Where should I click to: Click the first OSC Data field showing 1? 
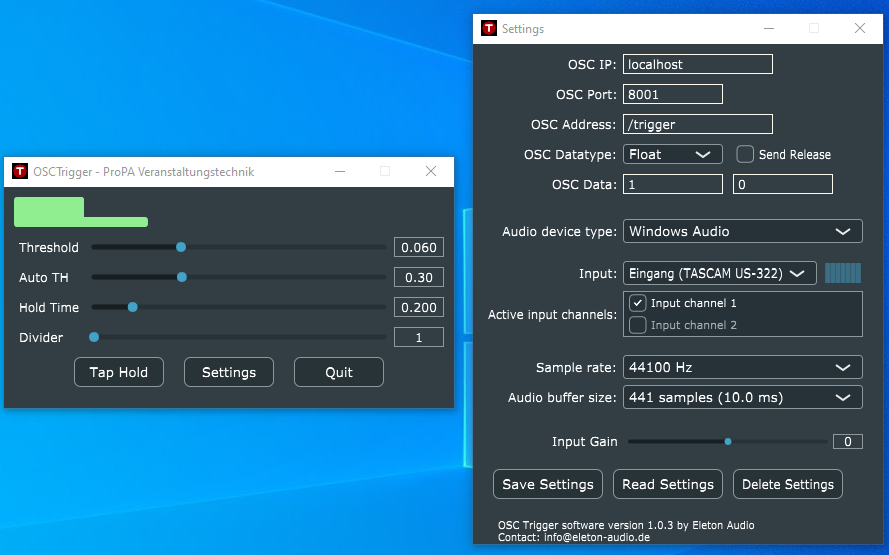[672, 184]
